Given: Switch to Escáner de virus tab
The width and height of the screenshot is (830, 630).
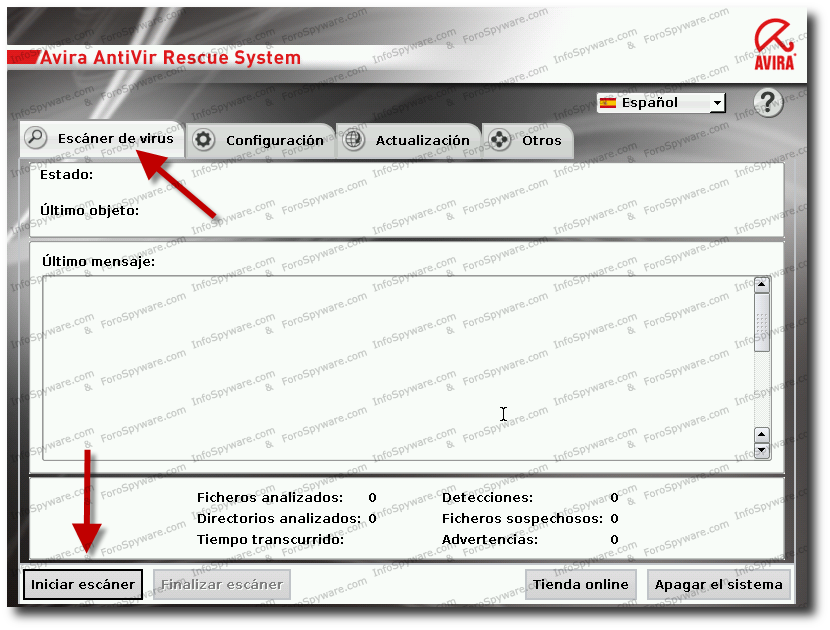Looking at the screenshot, I should (102, 140).
